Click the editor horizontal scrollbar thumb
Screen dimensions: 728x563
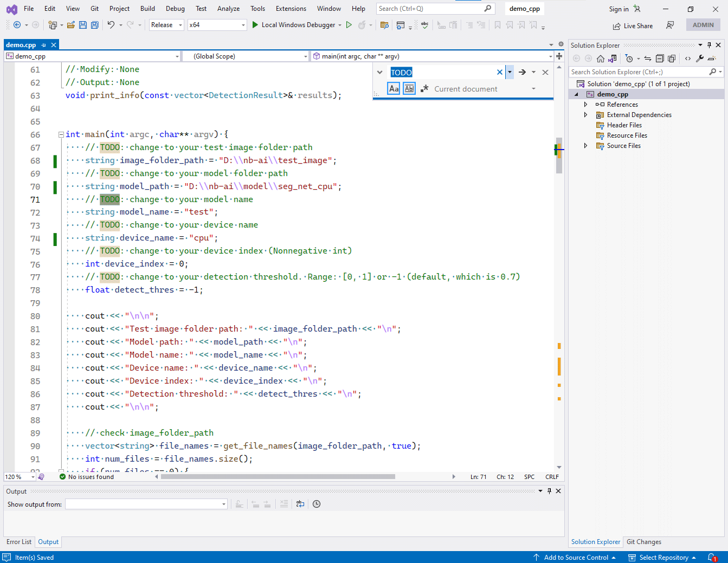click(x=278, y=477)
